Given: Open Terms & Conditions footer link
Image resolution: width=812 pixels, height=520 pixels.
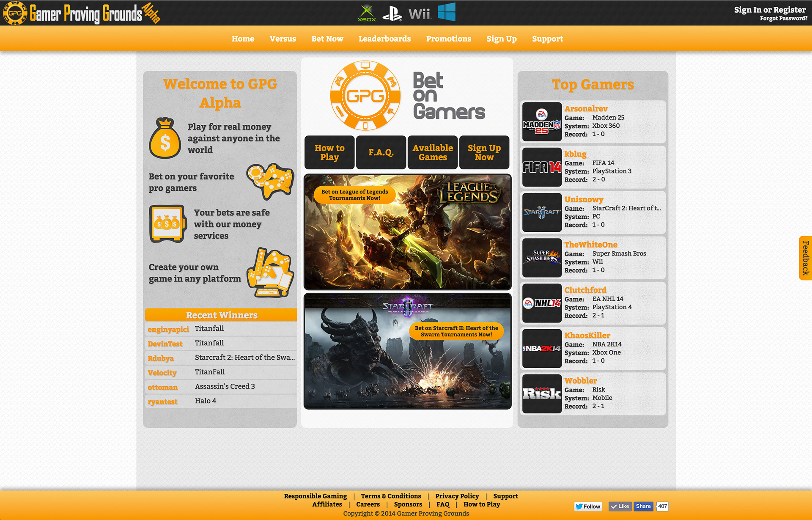Looking at the screenshot, I should pos(391,496).
